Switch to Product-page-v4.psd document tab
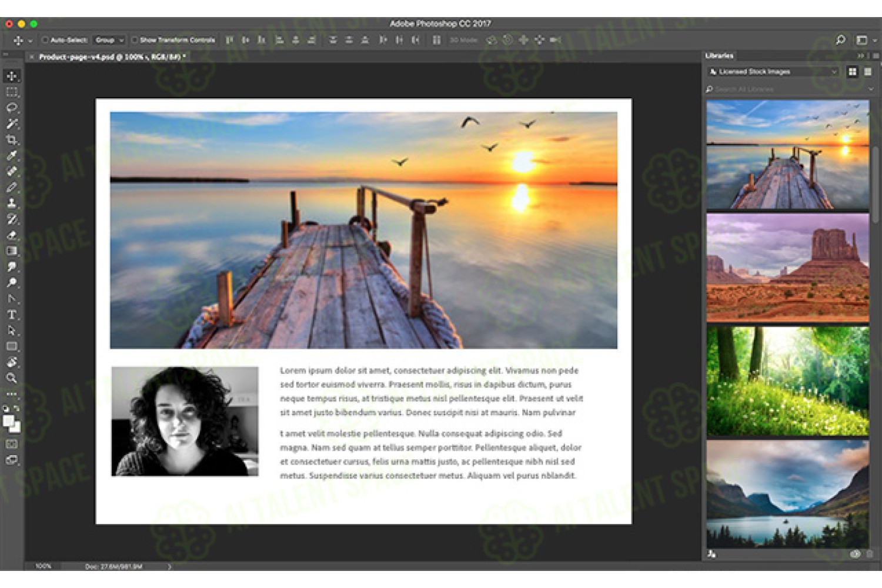Screen dimensions: 882x588 pyautogui.click(x=112, y=57)
